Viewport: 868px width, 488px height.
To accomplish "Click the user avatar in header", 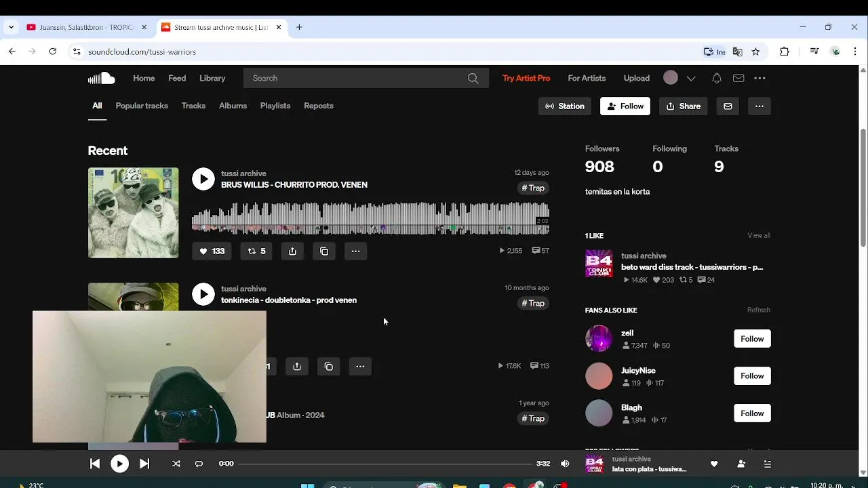I will tap(671, 77).
